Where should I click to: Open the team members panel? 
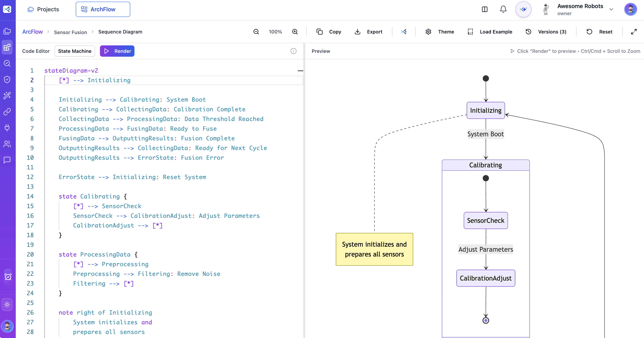(x=7, y=144)
